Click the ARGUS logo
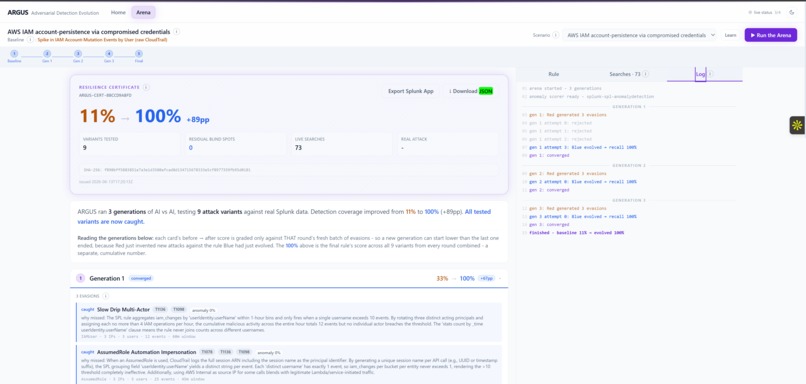Image resolution: width=806 pixels, height=384 pixels. click(x=17, y=12)
